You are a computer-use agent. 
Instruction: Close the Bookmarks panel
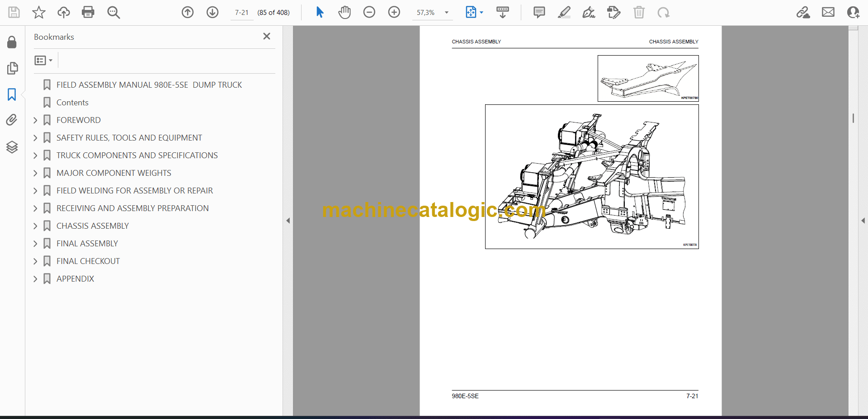pyautogui.click(x=267, y=36)
